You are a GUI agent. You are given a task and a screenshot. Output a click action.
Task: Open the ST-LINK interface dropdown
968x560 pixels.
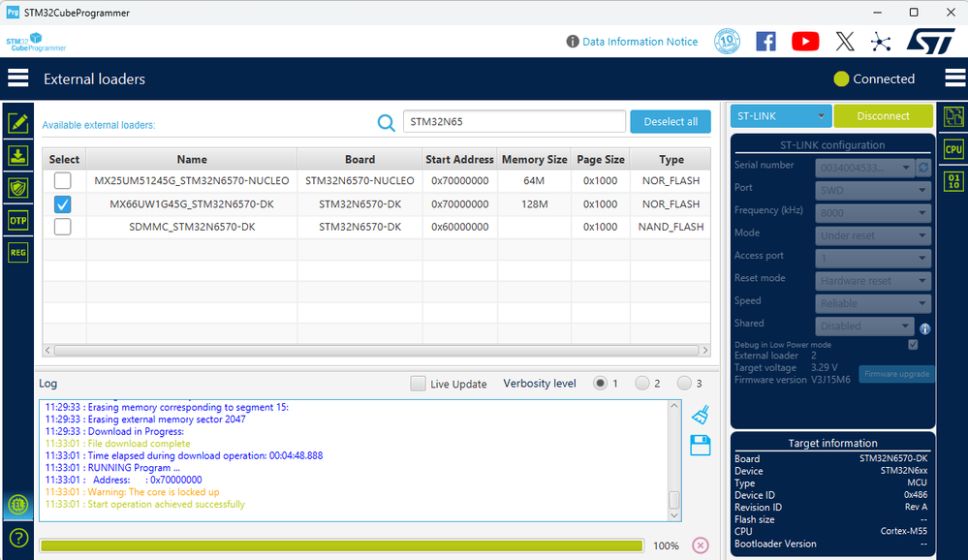tap(781, 116)
